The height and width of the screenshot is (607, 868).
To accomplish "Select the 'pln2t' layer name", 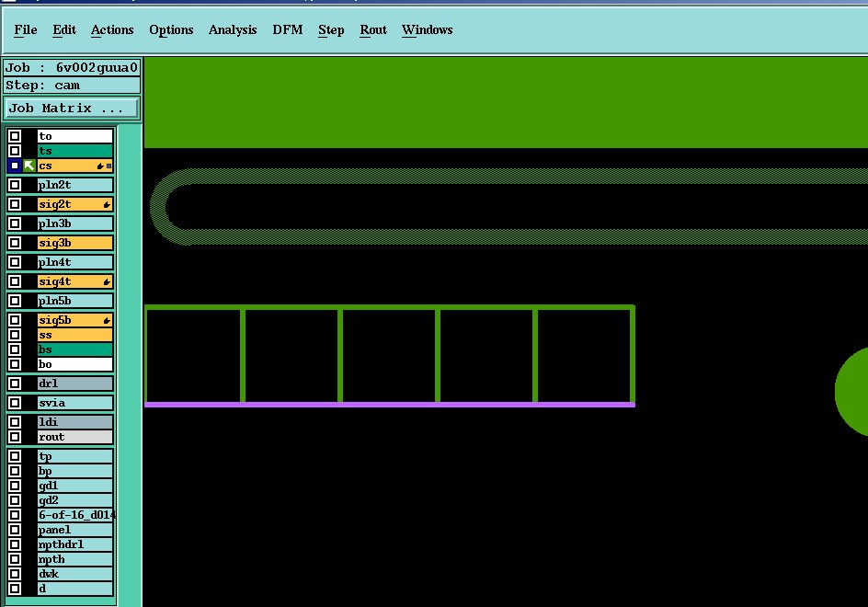I will pyautogui.click(x=74, y=185).
